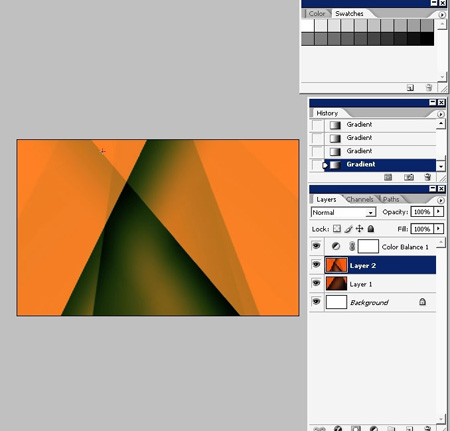450x431 pixels.
Task: Set history brush source on Gradient state above selected
Action: (x=317, y=152)
